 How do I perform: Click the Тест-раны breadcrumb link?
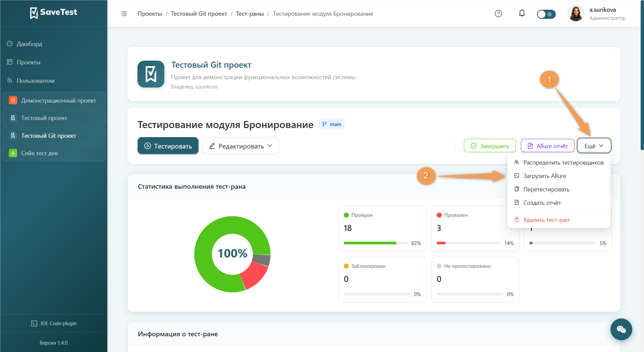coord(250,14)
